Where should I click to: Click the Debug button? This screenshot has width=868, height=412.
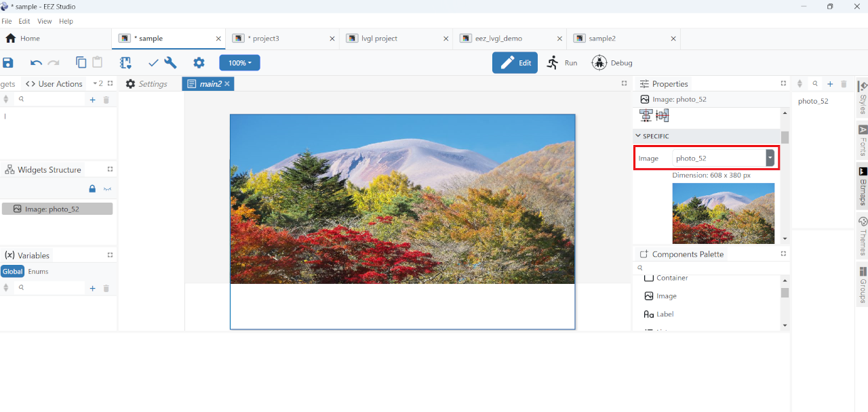pyautogui.click(x=612, y=63)
